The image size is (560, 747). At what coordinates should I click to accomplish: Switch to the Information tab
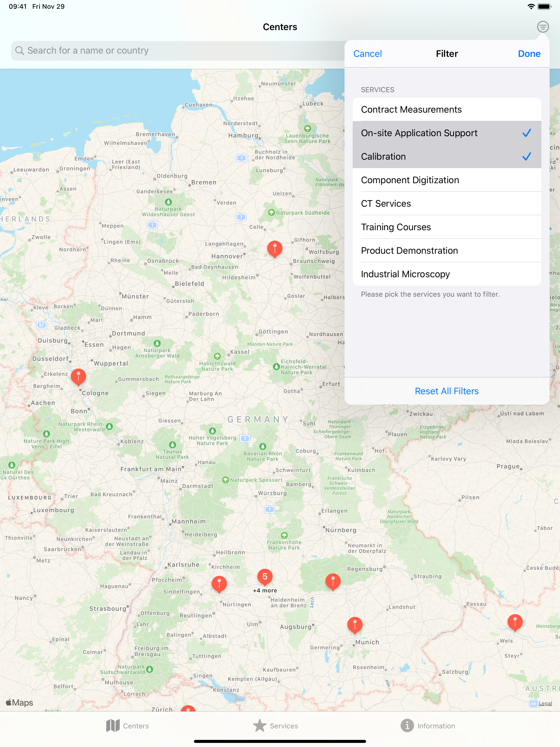(428, 726)
